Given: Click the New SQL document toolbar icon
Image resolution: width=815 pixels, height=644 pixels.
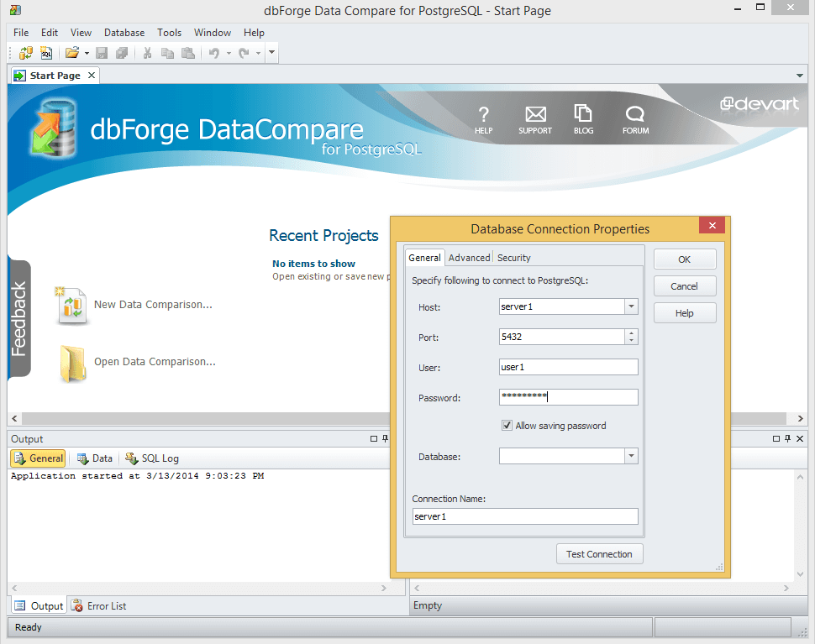Looking at the screenshot, I should coord(46,52).
